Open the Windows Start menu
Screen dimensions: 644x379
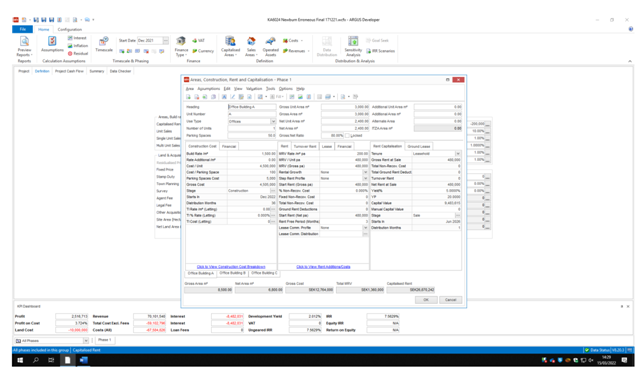click(20, 360)
